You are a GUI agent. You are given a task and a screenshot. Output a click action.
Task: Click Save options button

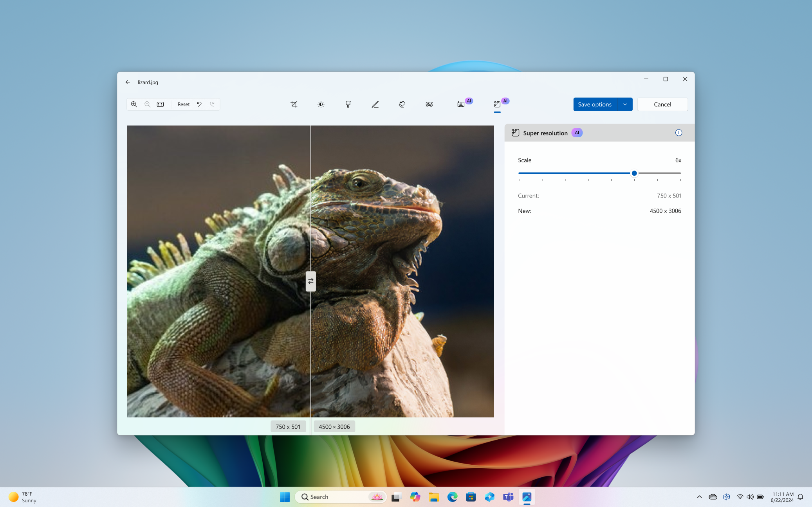click(x=595, y=104)
